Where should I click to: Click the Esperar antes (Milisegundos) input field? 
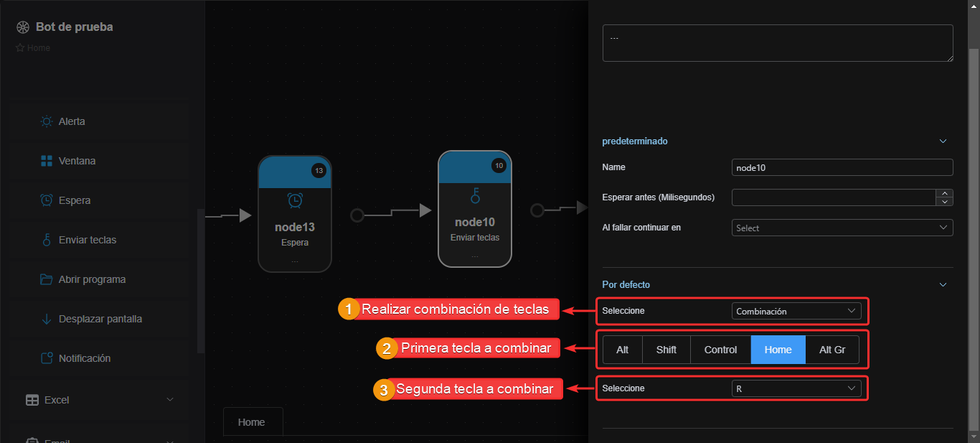tap(835, 197)
